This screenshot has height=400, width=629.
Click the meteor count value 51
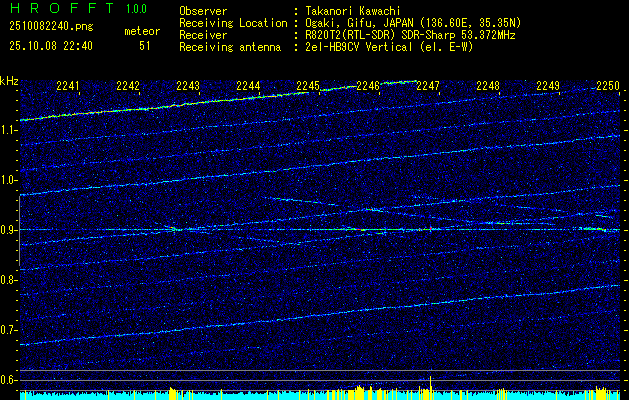point(145,46)
